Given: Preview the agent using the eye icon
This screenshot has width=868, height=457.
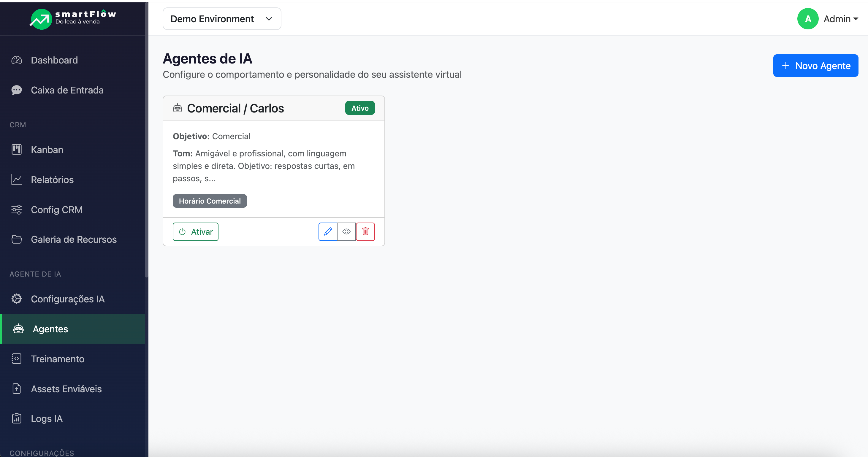Looking at the screenshot, I should point(346,232).
